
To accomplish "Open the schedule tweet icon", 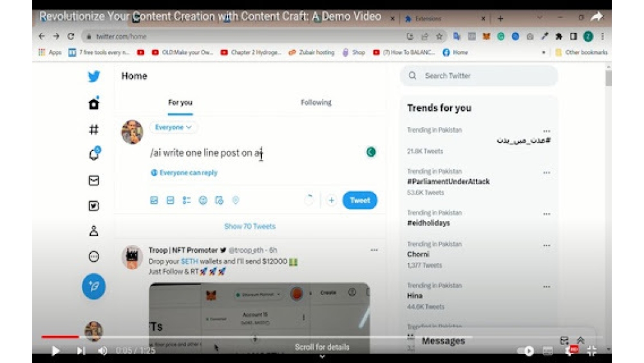I will pyautogui.click(x=220, y=201).
